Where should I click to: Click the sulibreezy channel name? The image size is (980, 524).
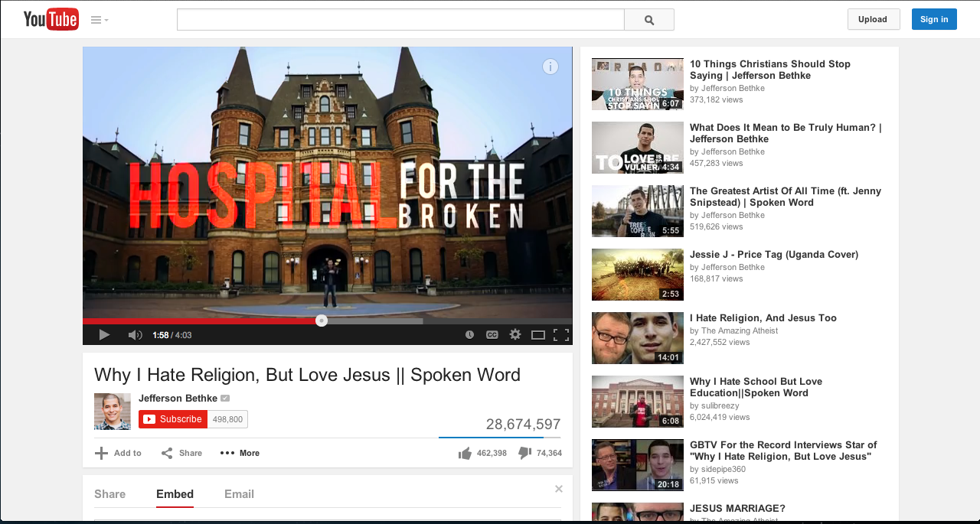[x=720, y=405]
